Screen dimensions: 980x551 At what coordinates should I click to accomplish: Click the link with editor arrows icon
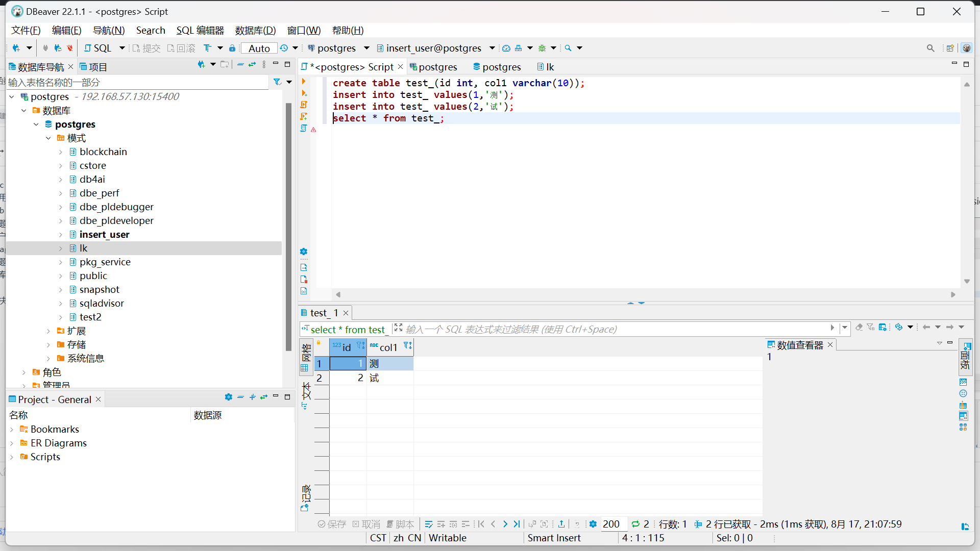(x=252, y=65)
